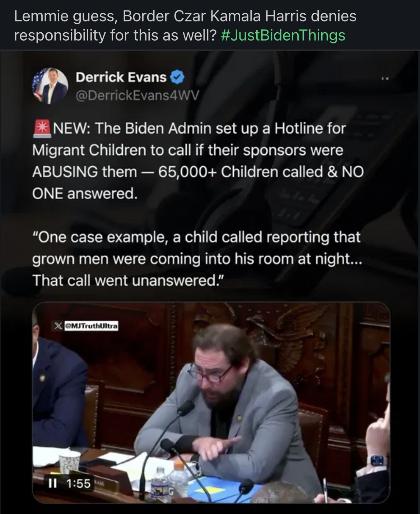Open the embedded hearing video thumbnail
Screen dimensions: 420x514
click(211, 402)
